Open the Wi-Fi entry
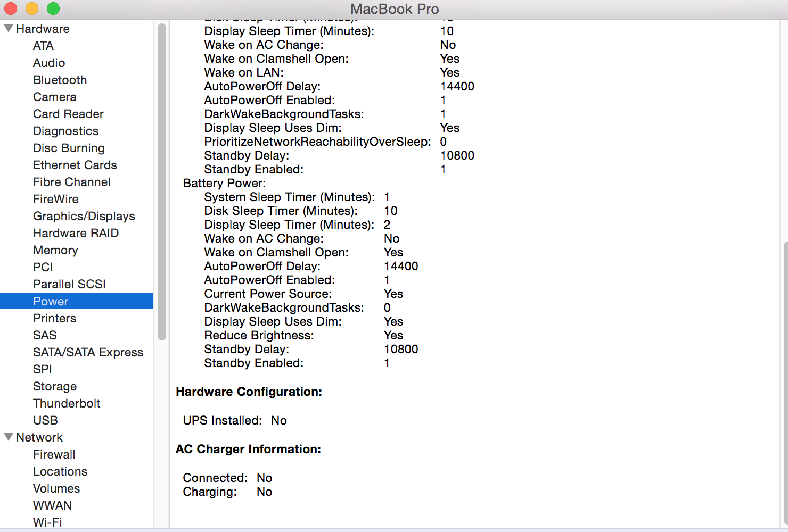Viewport: 788px width, 532px height. pos(47,522)
